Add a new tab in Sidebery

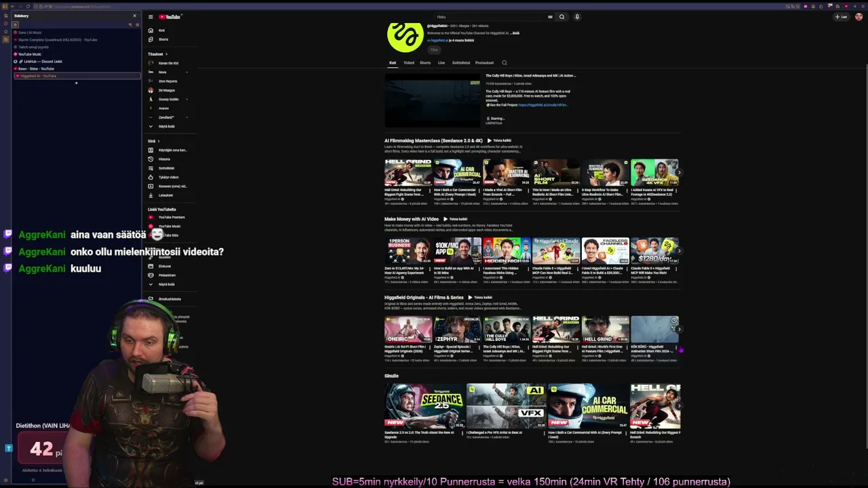(76, 83)
